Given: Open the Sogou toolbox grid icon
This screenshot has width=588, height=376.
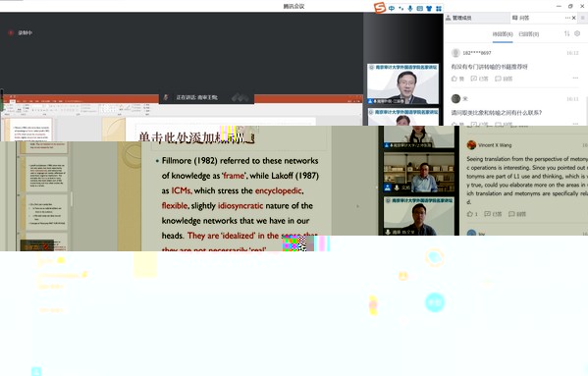Looking at the screenshot, I should pos(439,8).
